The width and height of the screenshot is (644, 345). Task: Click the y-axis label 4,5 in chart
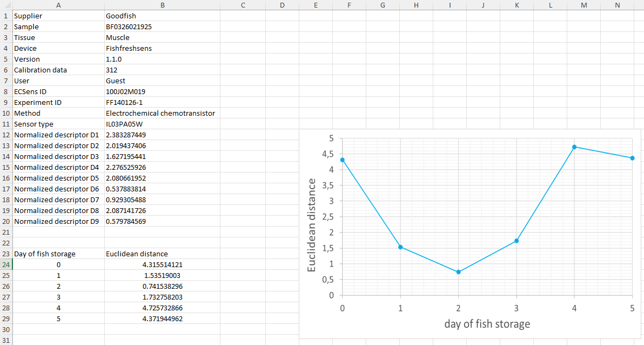[x=328, y=154]
